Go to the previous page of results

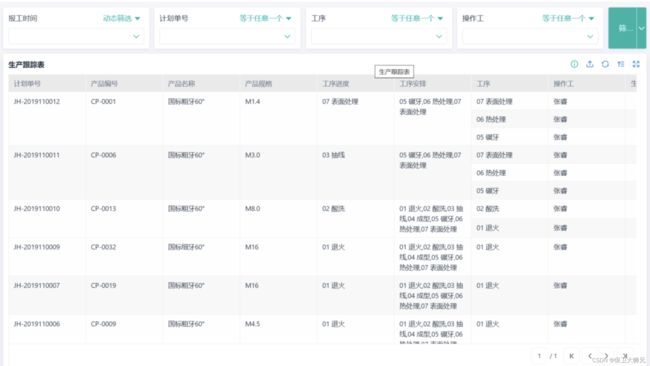[589, 356]
